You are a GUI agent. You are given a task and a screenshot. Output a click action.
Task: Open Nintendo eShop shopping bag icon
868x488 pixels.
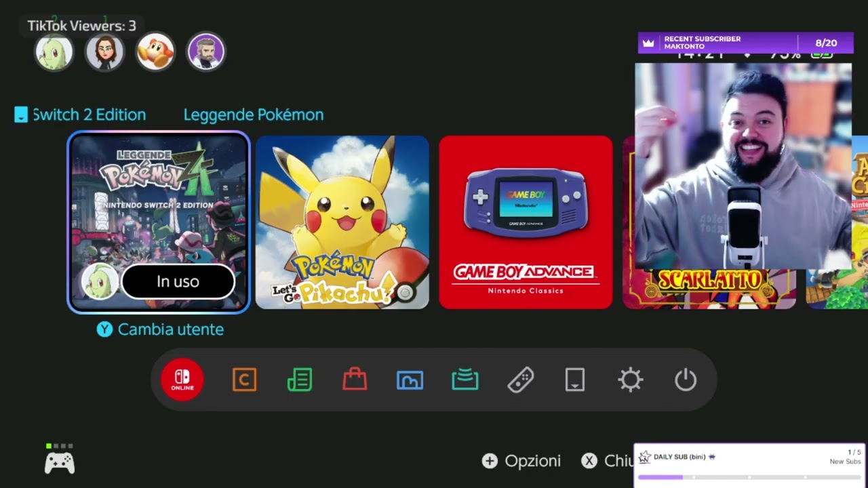[355, 380]
